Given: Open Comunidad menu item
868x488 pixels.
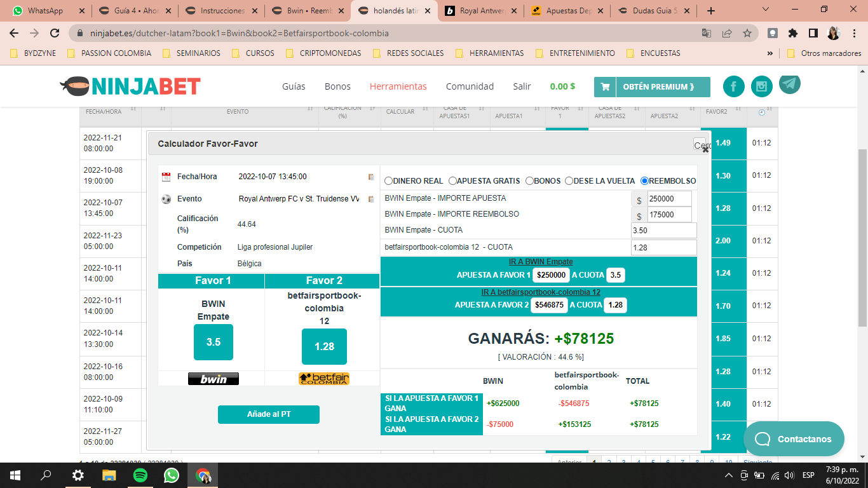Looking at the screenshot, I should tap(470, 86).
